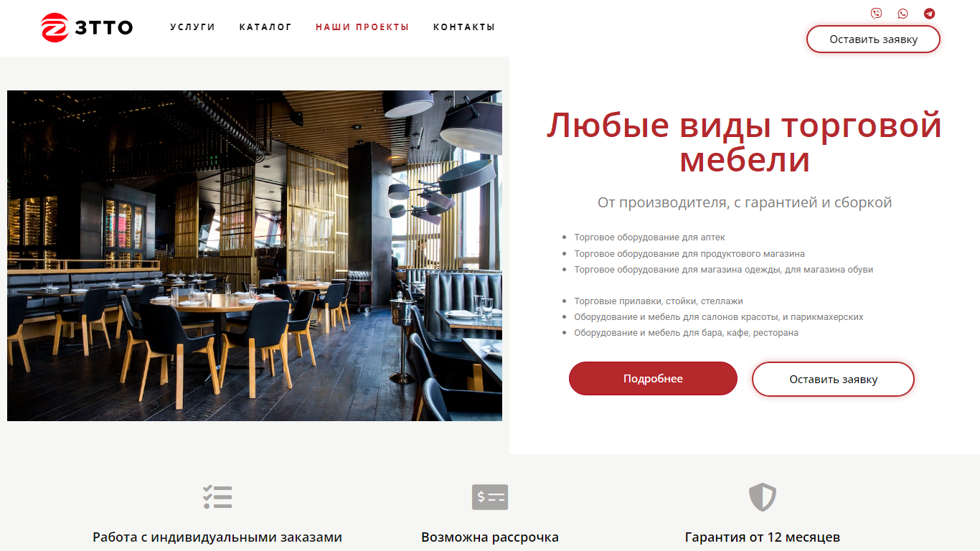Click the checklist icon above individual orders

coord(217,496)
